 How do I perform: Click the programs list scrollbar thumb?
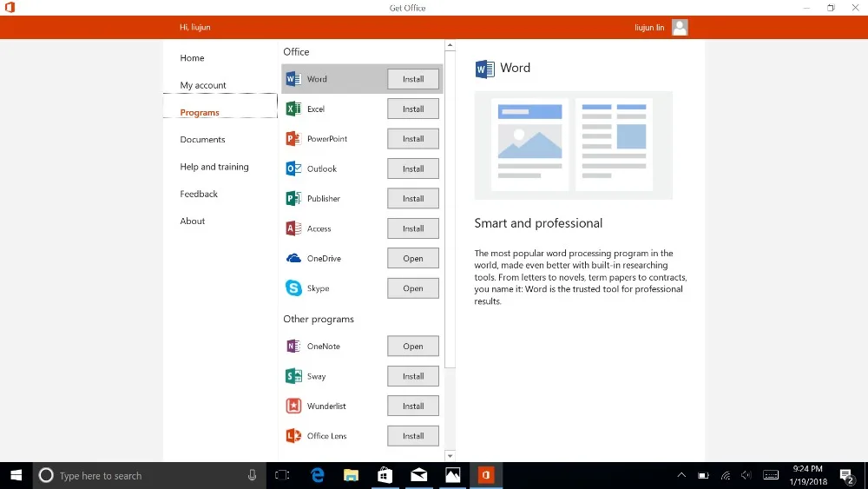coord(450,209)
